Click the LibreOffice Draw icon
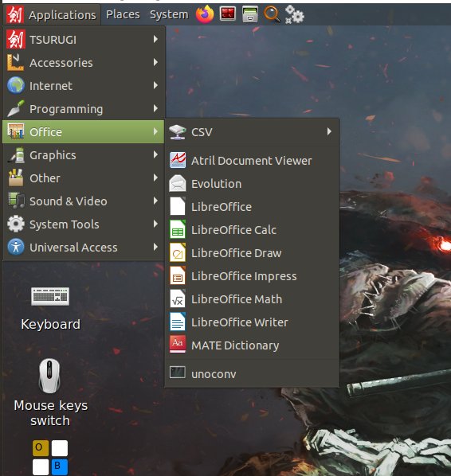This screenshot has height=476, width=451. [x=178, y=252]
